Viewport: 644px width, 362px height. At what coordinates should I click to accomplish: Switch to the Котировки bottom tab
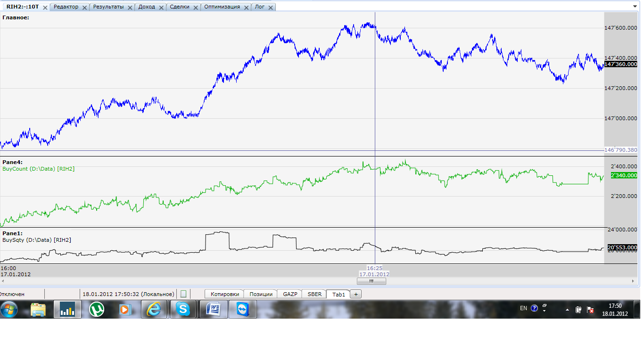(x=224, y=294)
